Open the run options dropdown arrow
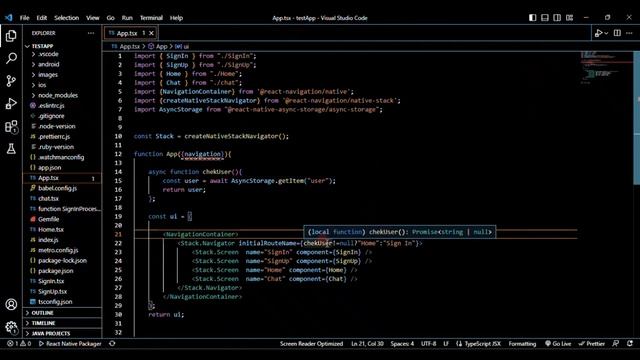This screenshot has width=640, height=360. click(606, 33)
